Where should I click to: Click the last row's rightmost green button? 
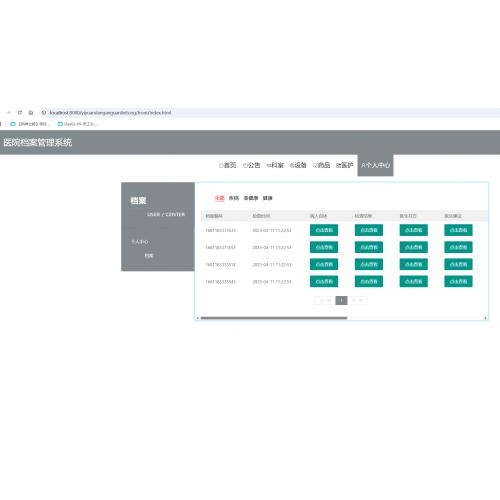click(458, 281)
